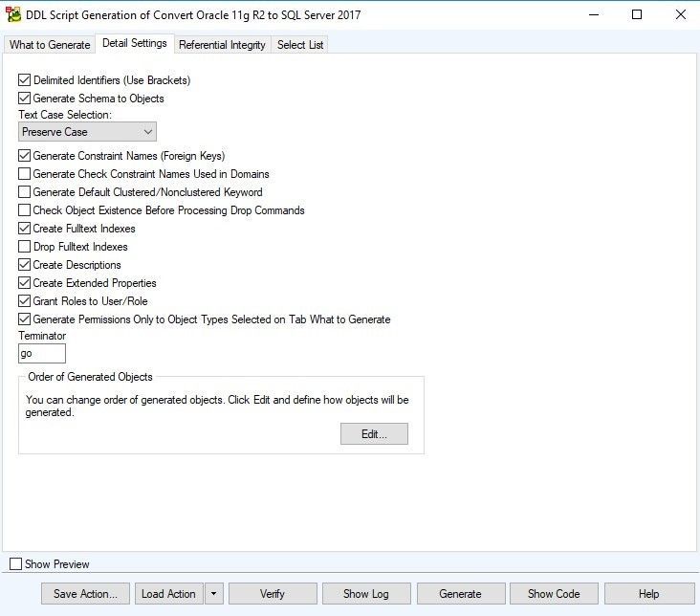Click the Save Action... button
The width and height of the screenshot is (700, 616).
pos(85,594)
